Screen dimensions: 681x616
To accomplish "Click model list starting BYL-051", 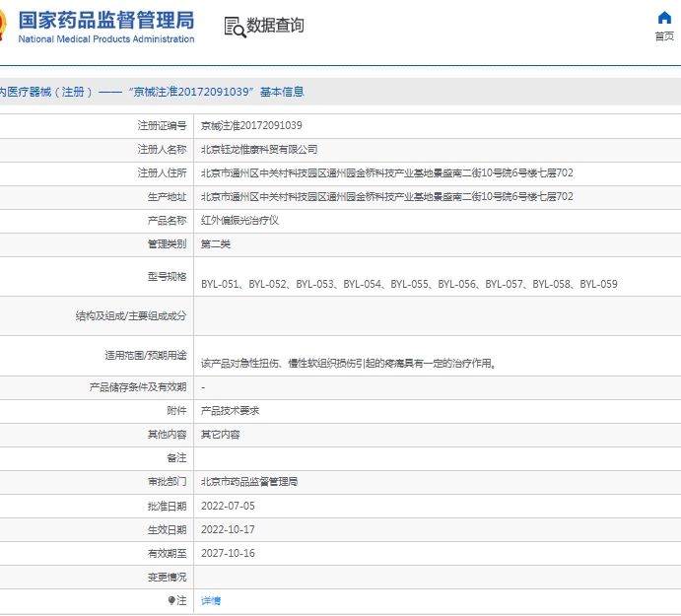I will point(409,284).
